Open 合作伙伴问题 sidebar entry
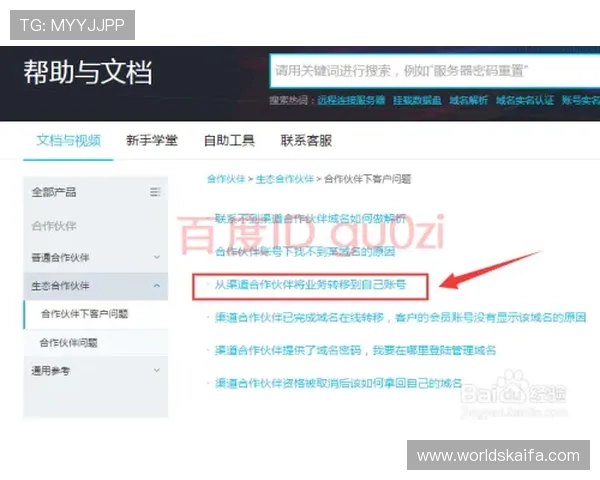The height and width of the screenshot is (480, 600). pos(68,343)
